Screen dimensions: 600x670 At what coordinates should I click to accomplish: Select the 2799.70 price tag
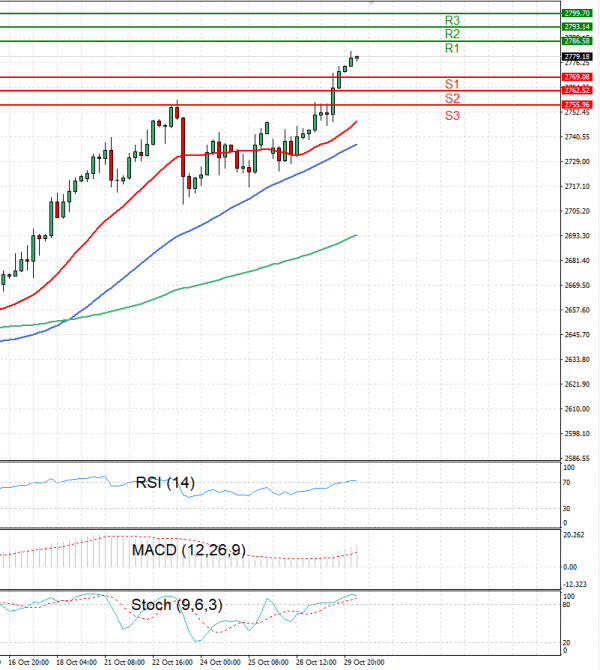(577, 13)
